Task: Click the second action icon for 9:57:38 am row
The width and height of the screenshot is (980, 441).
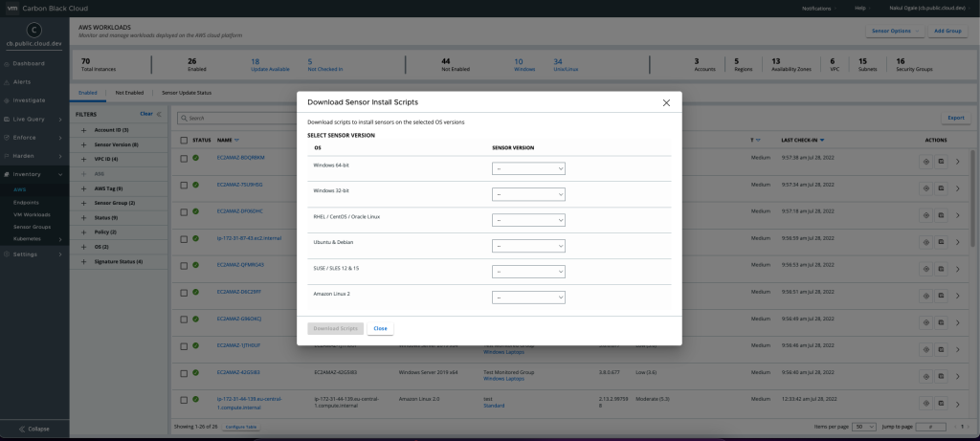Action: pyautogui.click(x=941, y=161)
